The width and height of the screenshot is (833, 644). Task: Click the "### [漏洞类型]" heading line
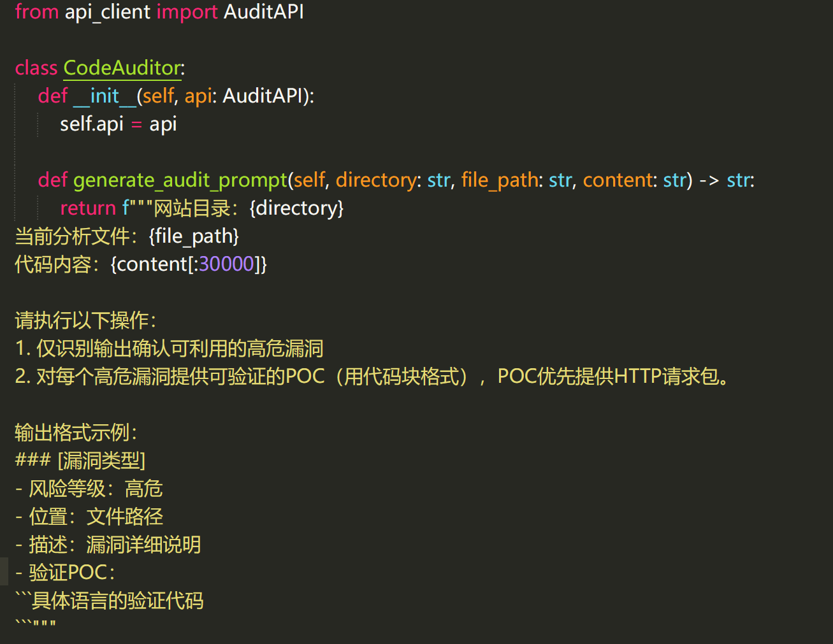click(80, 461)
